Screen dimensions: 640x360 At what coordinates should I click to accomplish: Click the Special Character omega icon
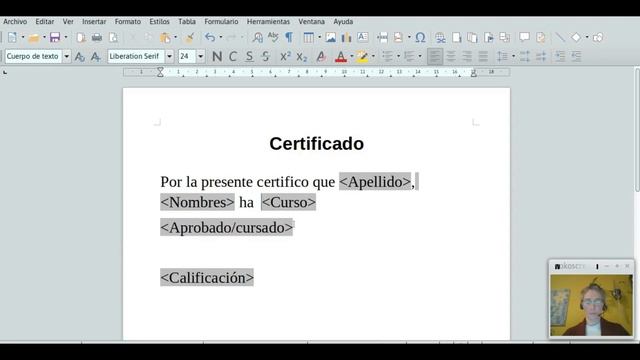click(x=420, y=38)
